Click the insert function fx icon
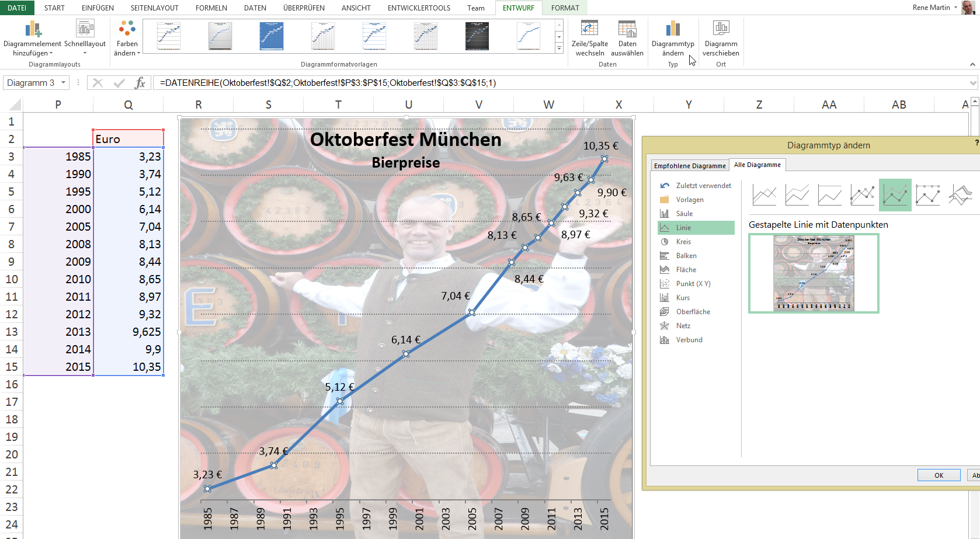This screenshot has width=980, height=539. pos(140,83)
